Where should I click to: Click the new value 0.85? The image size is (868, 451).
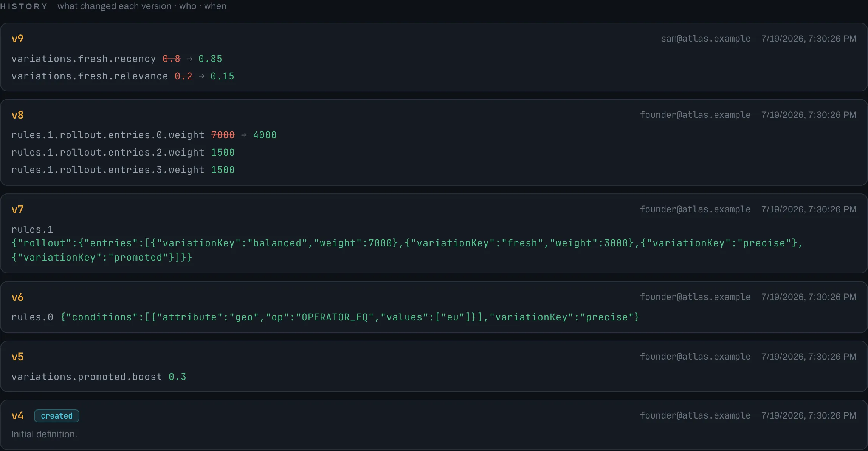tap(211, 59)
